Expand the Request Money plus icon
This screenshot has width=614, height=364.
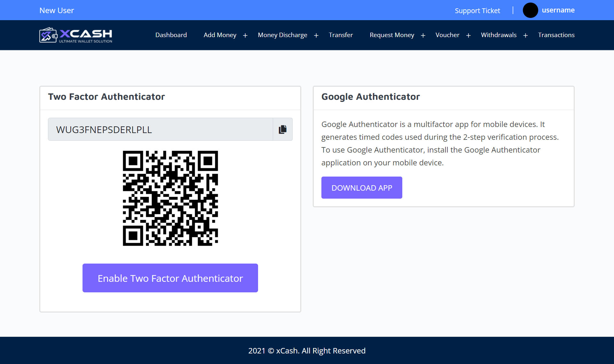(x=423, y=36)
